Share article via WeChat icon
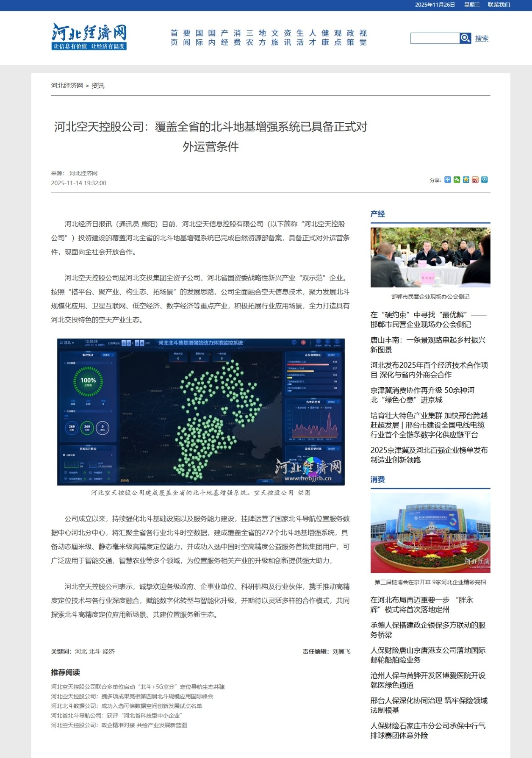Image resolution: width=532 pixels, height=758 pixels. click(457, 180)
